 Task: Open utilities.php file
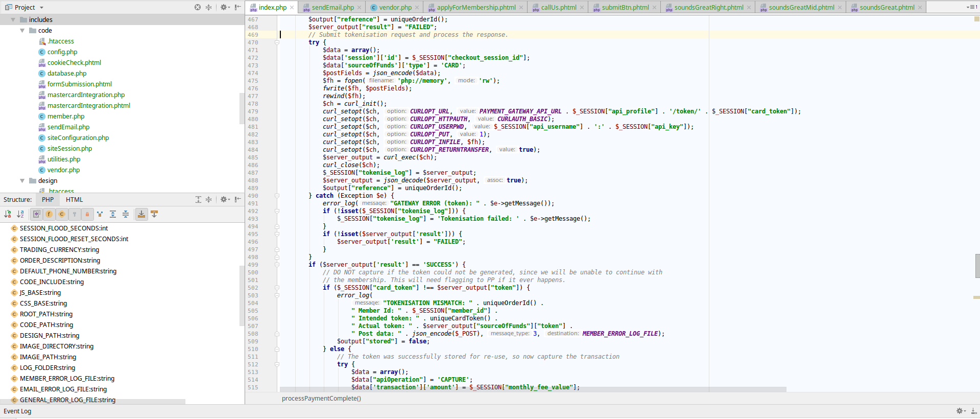(x=64, y=159)
